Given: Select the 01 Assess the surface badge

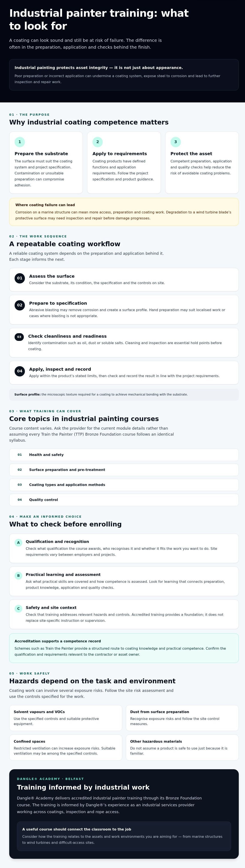Looking at the screenshot, I should [20, 278].
